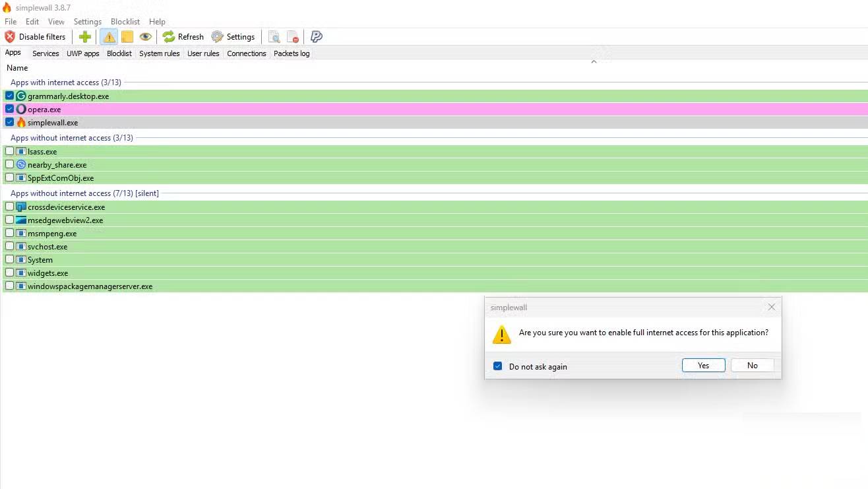Select the System entry name
Viewport: 868px width, 489px height.
pyautogui.click(x=40, y=260)
